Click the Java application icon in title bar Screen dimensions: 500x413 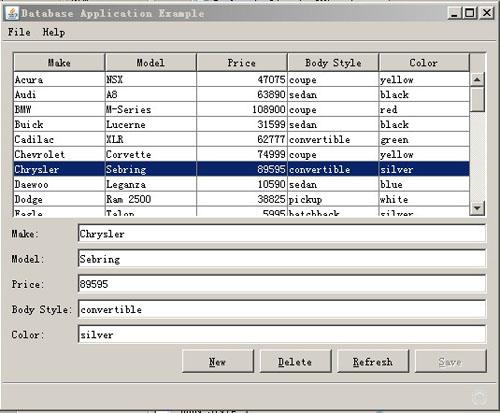12,13
